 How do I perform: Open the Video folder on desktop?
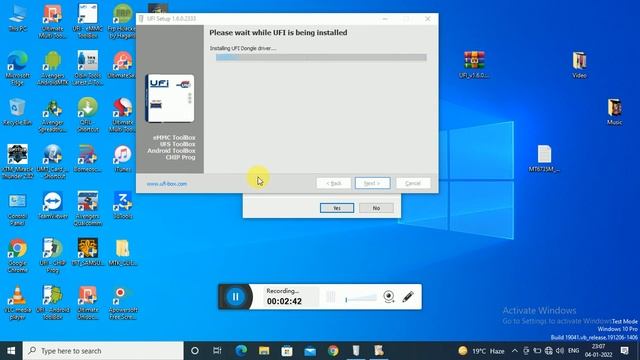pyautogui.click(x=579, y=64)
